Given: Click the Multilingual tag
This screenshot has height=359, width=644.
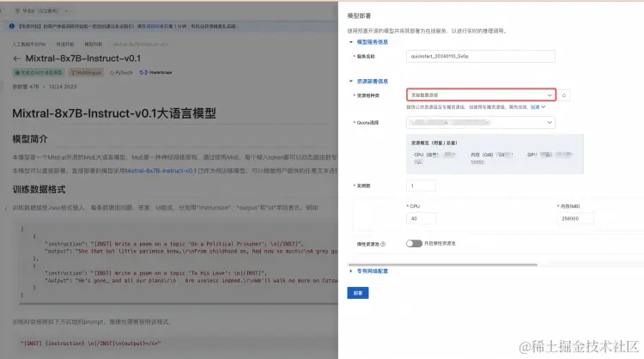Looking at the screenshot, I should (x=86, y=73).
